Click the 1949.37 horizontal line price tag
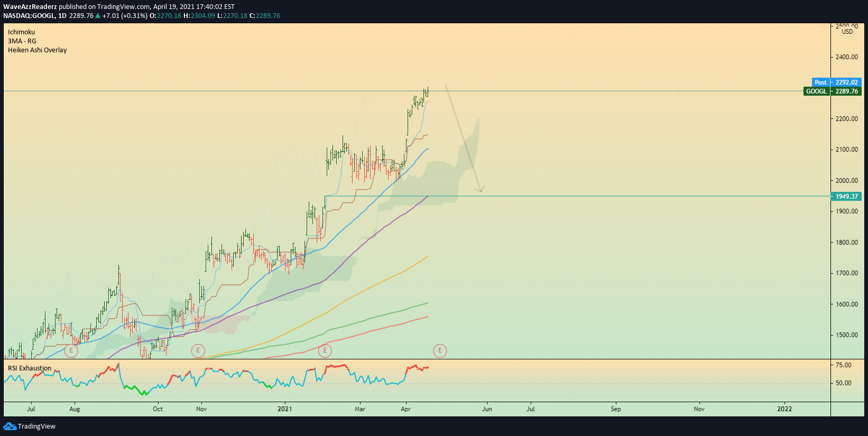868x436 pixels. (846, 197)
